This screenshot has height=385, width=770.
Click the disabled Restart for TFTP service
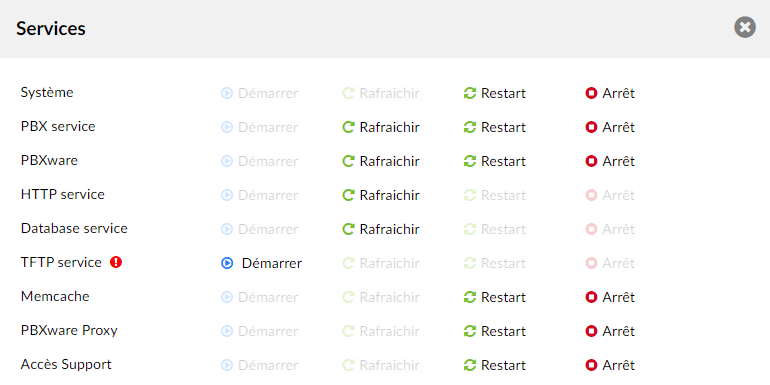pos(495,263)
